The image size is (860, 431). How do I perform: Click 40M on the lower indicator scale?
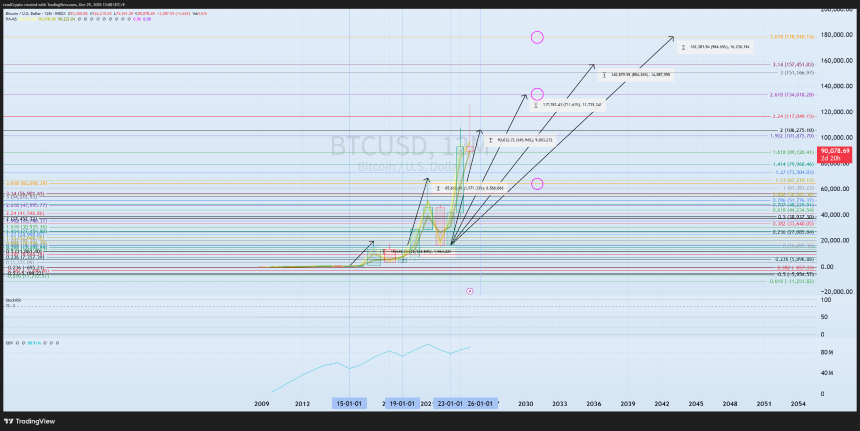(x=827, y=373)
